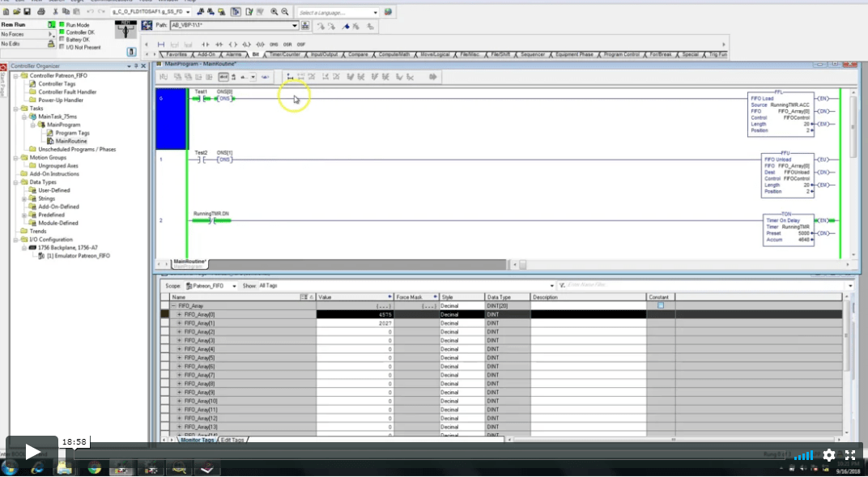The height and width of the screenshot is (477, 868).
Task: Switch to the Program Control instruction tab
Action: 621,55
